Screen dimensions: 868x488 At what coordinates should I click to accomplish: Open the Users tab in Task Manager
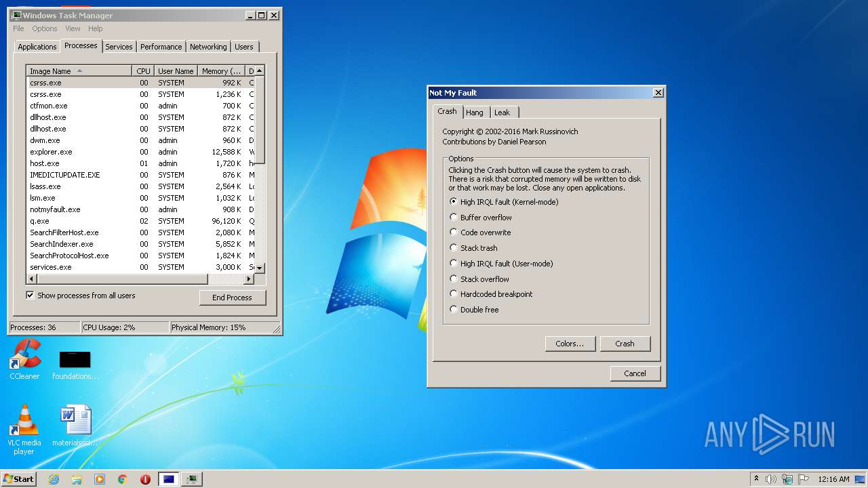pyautogui.click(x=244, y=47)
